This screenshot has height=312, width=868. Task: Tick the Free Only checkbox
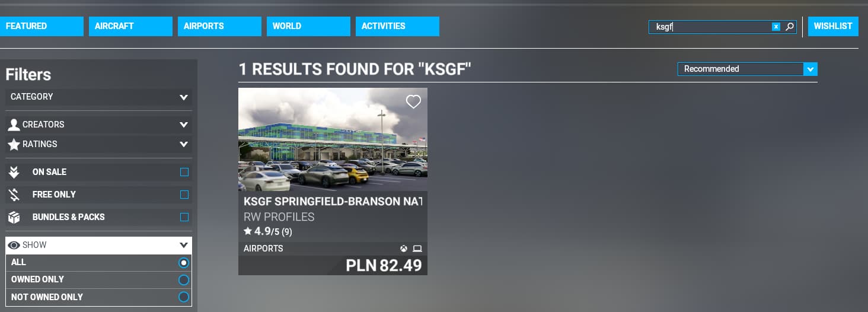(184, 195)
